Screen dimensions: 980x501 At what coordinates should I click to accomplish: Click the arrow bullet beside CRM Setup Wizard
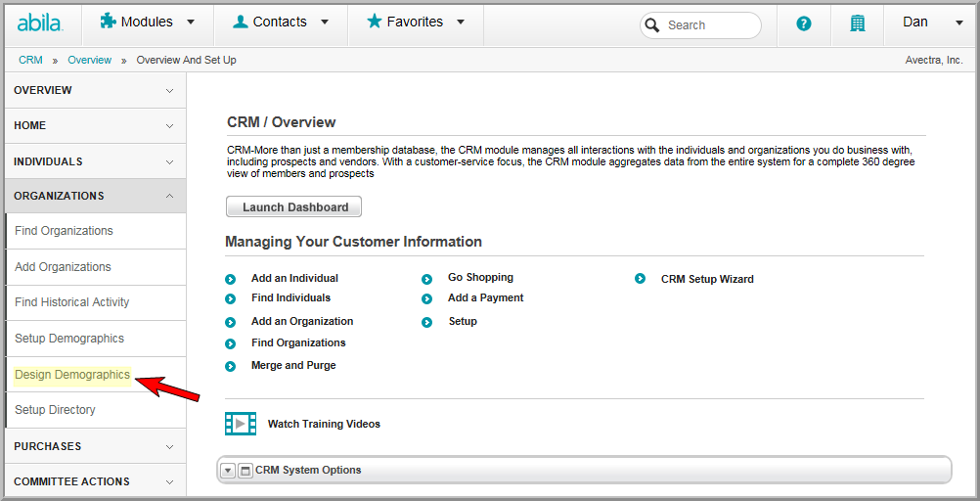point(640,278)
